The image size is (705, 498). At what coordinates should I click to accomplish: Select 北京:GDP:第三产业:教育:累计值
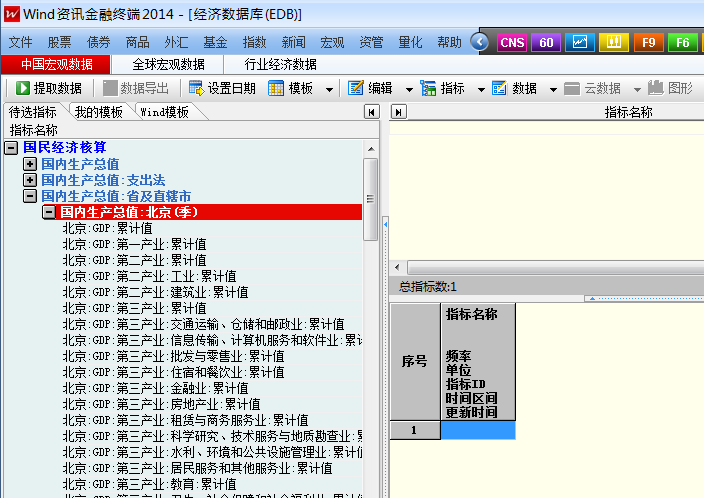click(x=149, y=485)
